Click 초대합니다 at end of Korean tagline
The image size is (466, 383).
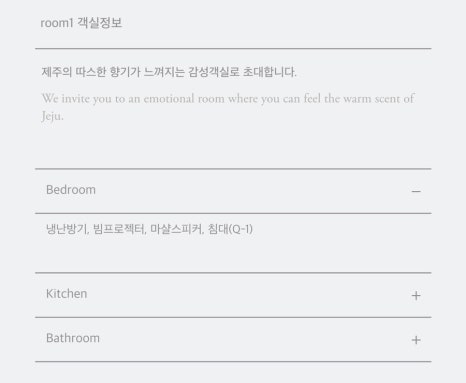[269, 72]
